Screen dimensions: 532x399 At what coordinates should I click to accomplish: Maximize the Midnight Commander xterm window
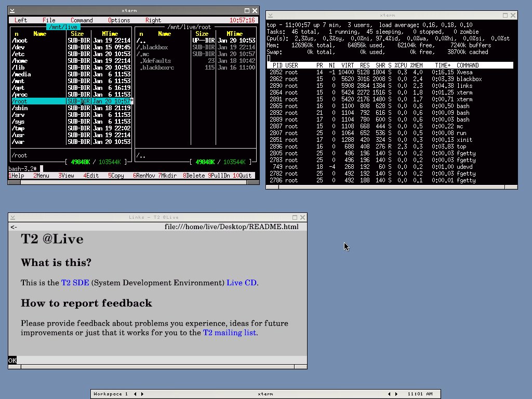click(247, 10)
